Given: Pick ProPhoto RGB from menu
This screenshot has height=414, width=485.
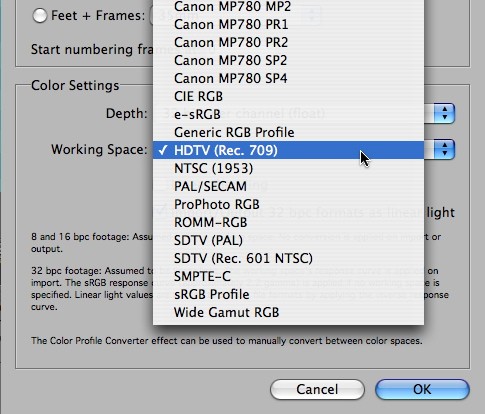Looking at the screenshot, I should 288,204.
